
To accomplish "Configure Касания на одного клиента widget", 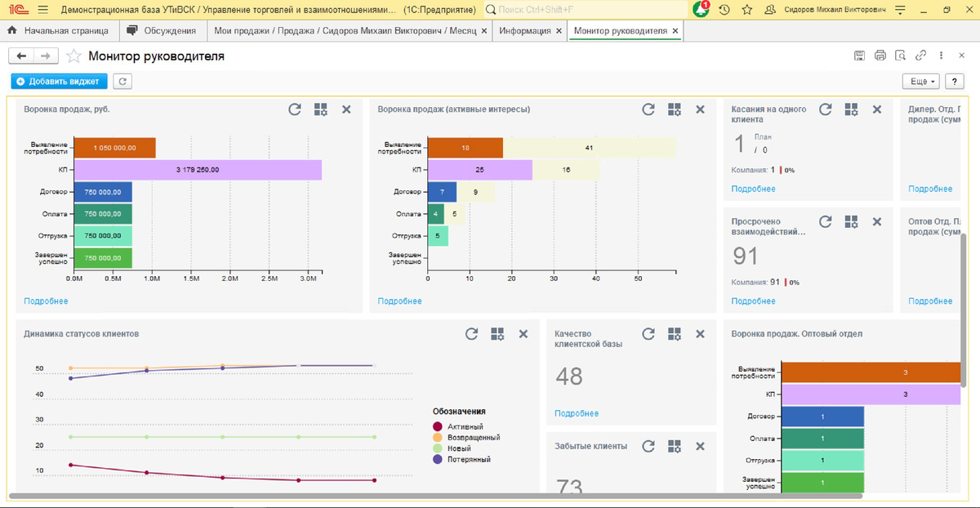I will point(852,109).
